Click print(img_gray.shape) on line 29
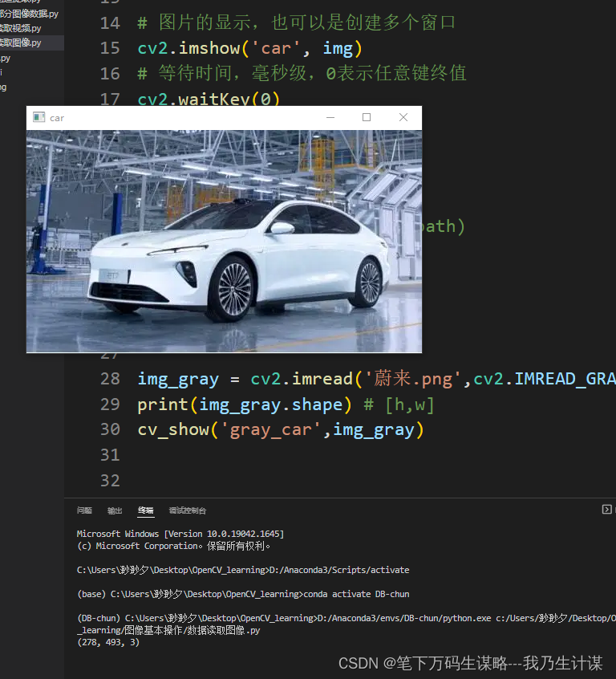The width and height of the screenshot is (616, 679). 245,405
